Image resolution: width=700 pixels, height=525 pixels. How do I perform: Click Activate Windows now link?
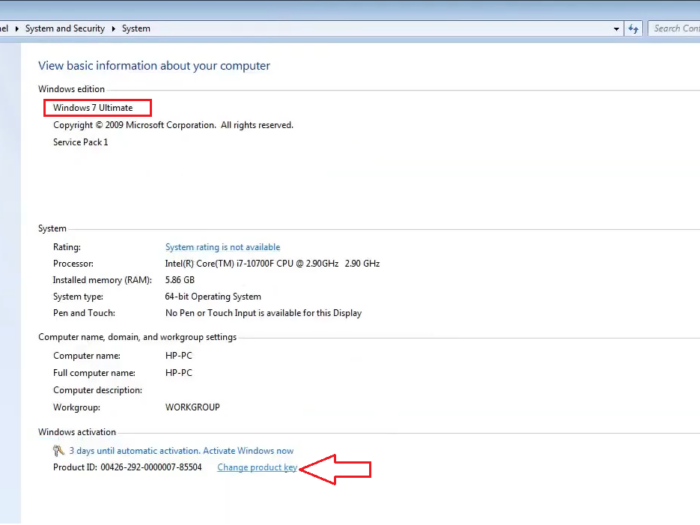(x=248, y=451)
